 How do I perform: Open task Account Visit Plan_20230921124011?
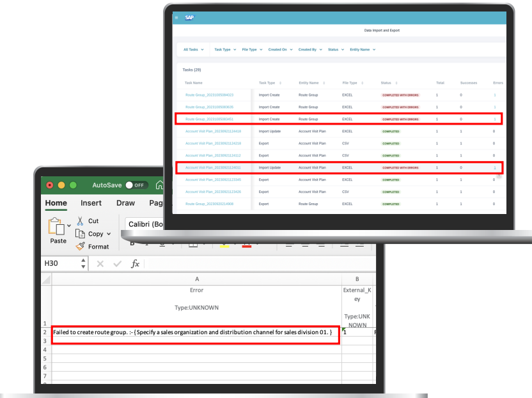(x=213, y=167)
